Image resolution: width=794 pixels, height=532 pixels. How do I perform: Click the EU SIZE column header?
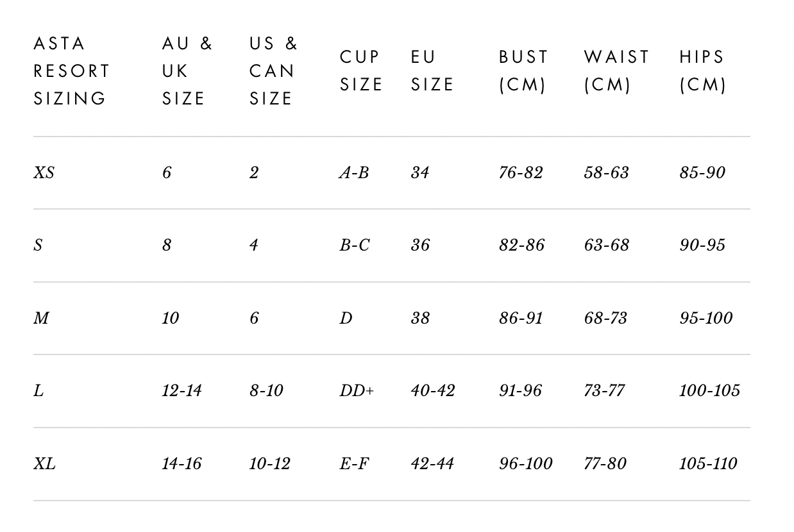pyautogui.click(x=432, y=71)
